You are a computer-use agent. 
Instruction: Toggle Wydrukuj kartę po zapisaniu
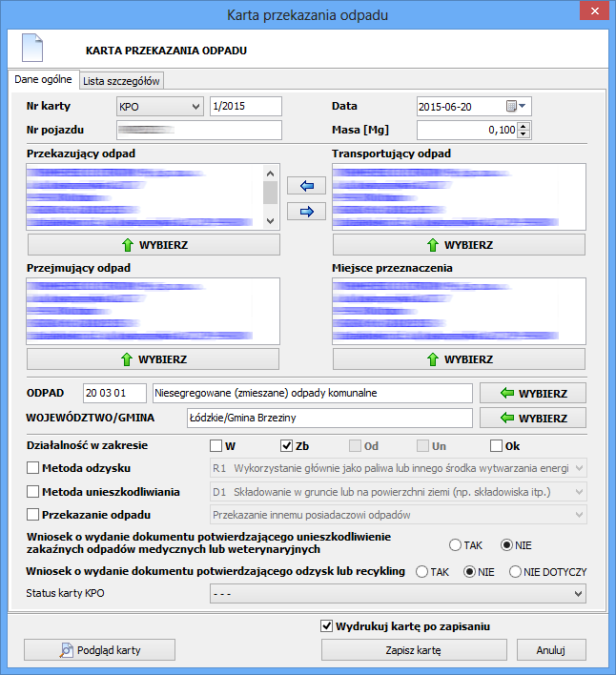point(327,626)
